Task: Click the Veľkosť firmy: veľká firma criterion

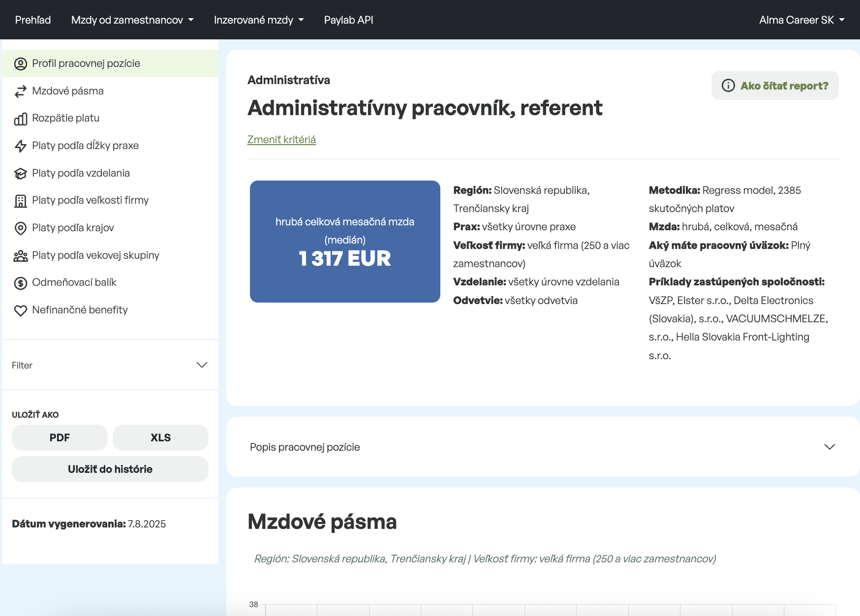Action: click(541, 254)
